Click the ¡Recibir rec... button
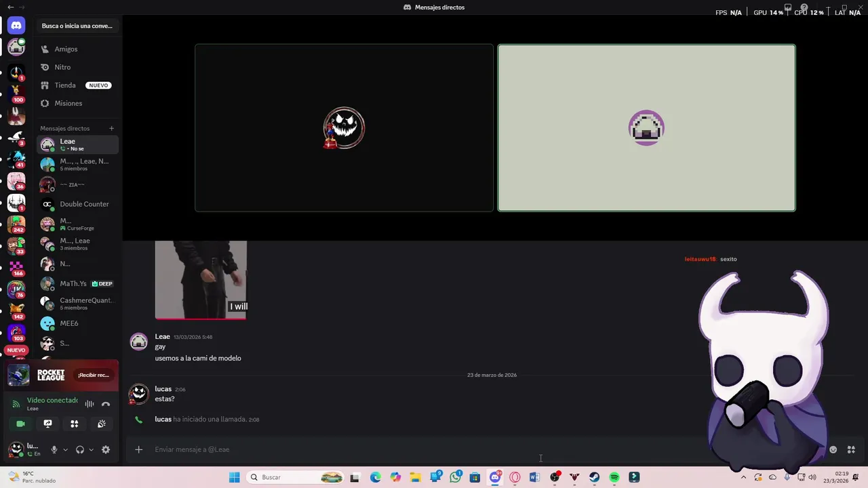 [94, 375]
